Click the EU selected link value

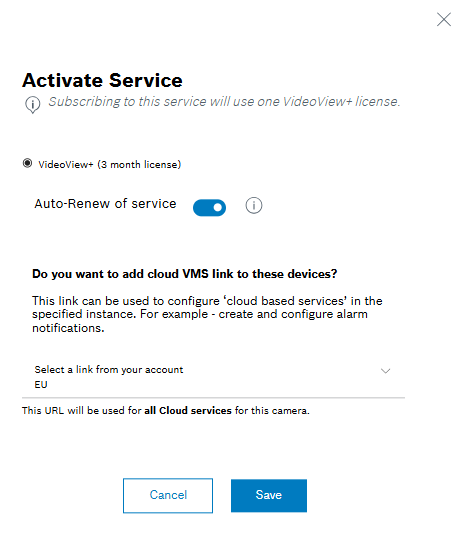pos(41,385)
